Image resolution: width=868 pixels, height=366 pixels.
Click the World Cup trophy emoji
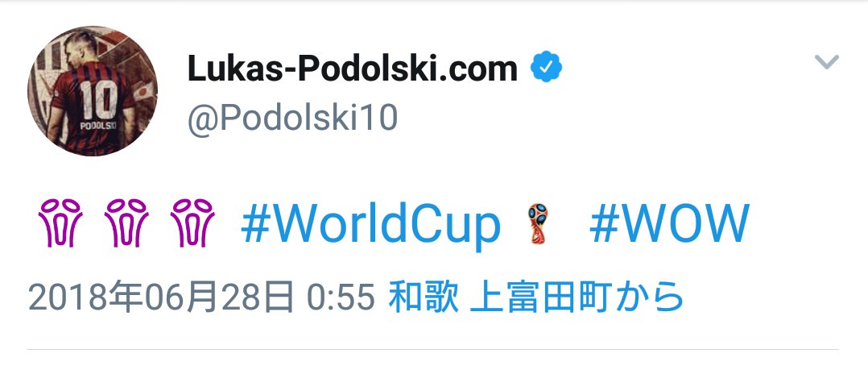coord(537,223)
